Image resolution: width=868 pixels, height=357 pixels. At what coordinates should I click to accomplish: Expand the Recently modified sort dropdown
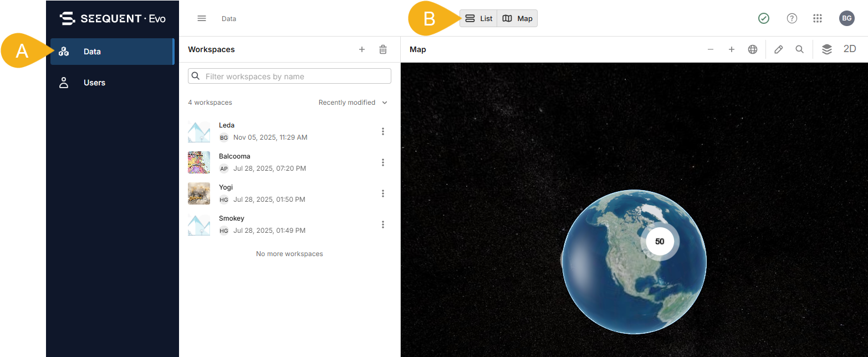click(x=353, y=103)
